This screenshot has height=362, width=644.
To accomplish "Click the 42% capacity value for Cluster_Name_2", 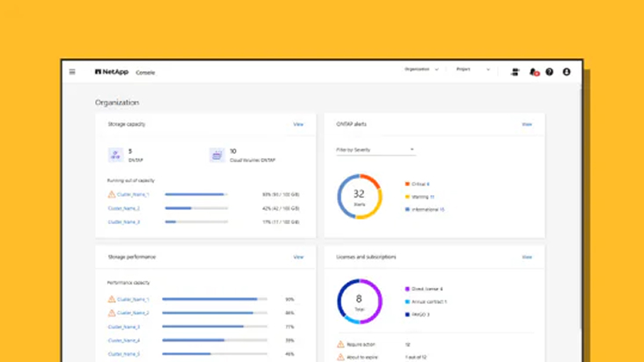I will (281, 208).
